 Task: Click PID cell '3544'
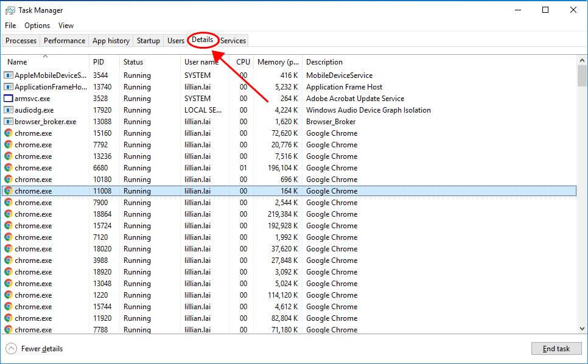(x=100, y=75)
